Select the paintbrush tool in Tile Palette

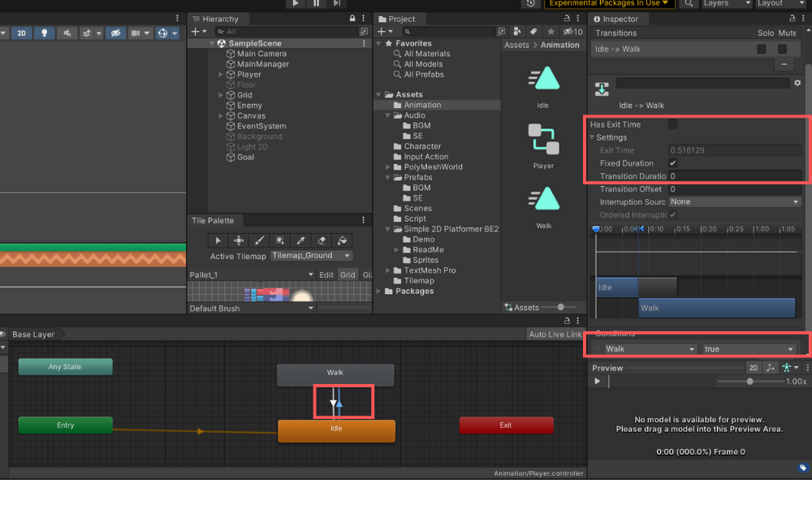click(259, 240)
